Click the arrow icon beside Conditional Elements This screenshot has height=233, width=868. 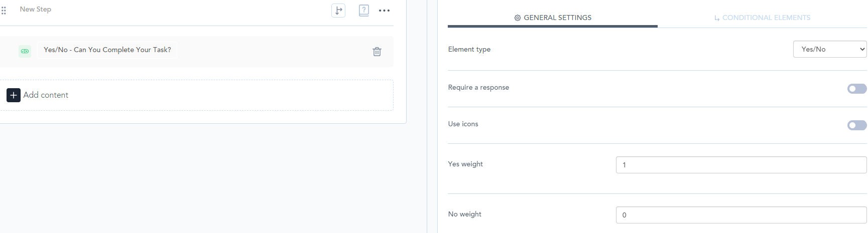tap(717, 18)
